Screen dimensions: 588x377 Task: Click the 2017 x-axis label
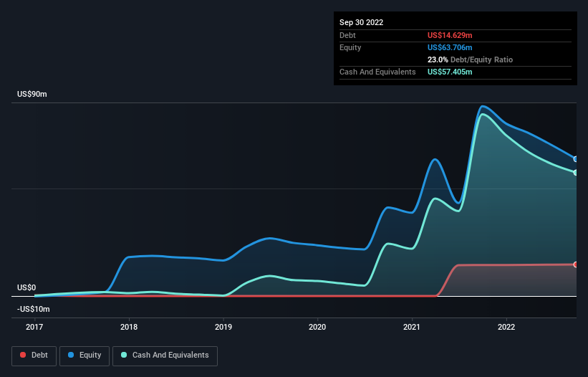34,327
